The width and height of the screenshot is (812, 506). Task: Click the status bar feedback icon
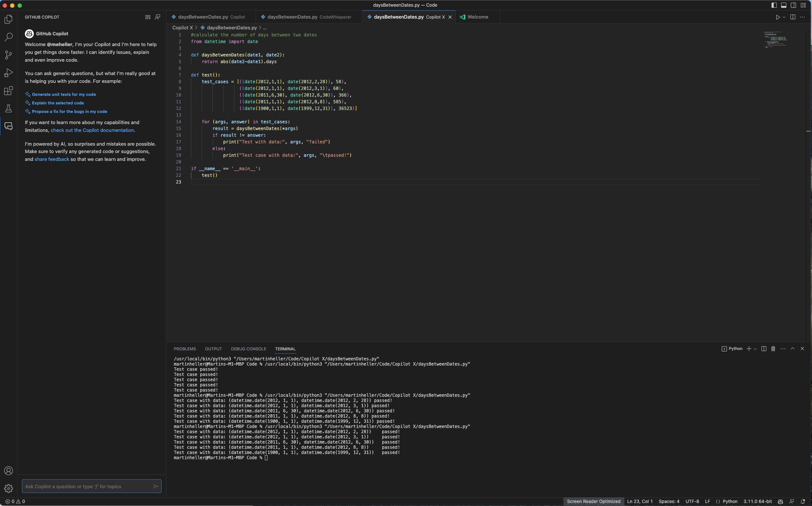(792, 502)
